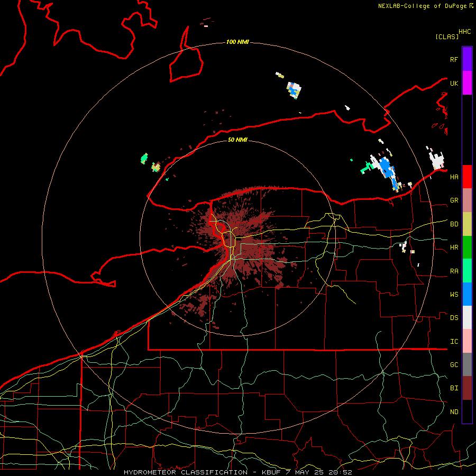The image size is (476, 476).
Task: Click the UK magenta legend swatch
Action: pos(467,83)
